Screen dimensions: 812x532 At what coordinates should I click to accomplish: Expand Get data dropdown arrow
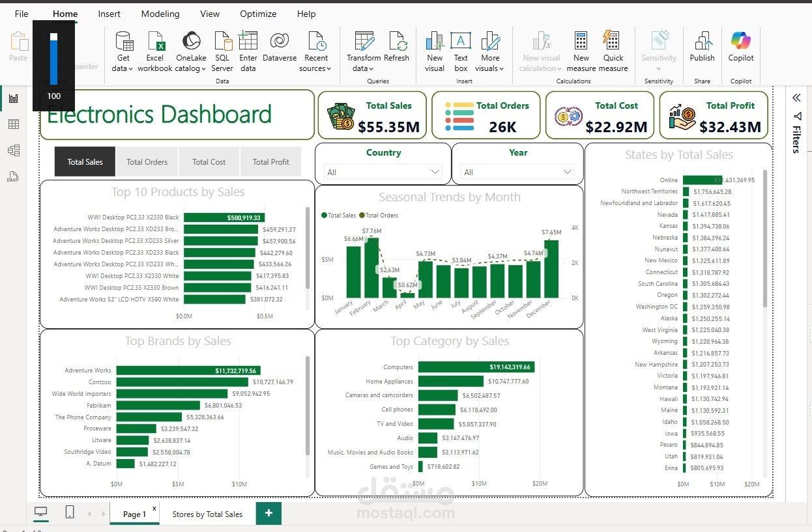tap(131, 68)
